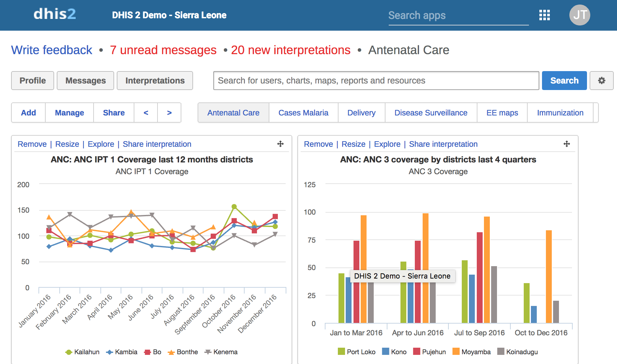Image resolution: width=617 pixels, height=364 pixels.
Task: Focus the Search apps field
Action: click(458, 16)
